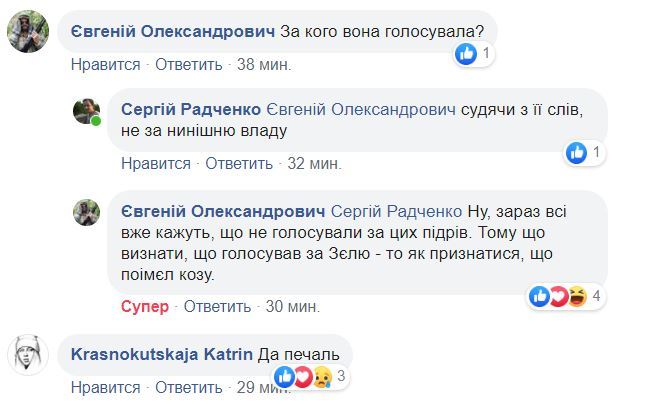645x407 pixels.
Task: Like Сергій Радченко's reply
Action: click(155, 162)
